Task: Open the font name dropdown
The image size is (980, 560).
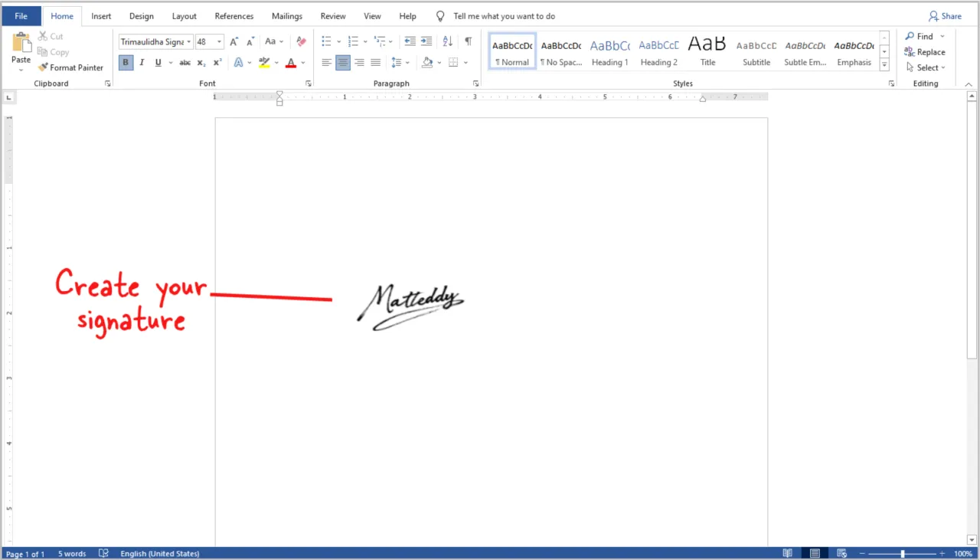Action: [189, 42]
